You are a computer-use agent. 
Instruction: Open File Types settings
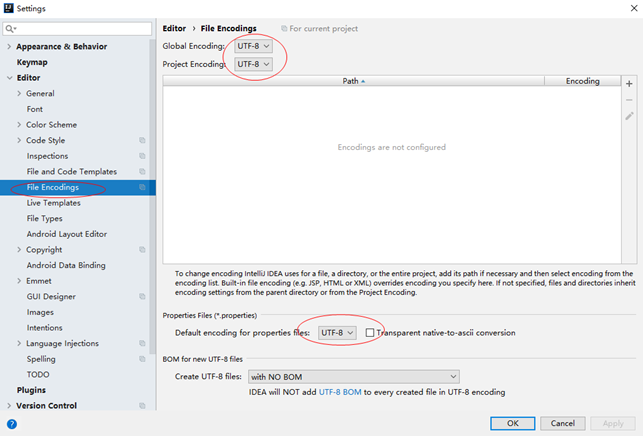tap(44, 218)
